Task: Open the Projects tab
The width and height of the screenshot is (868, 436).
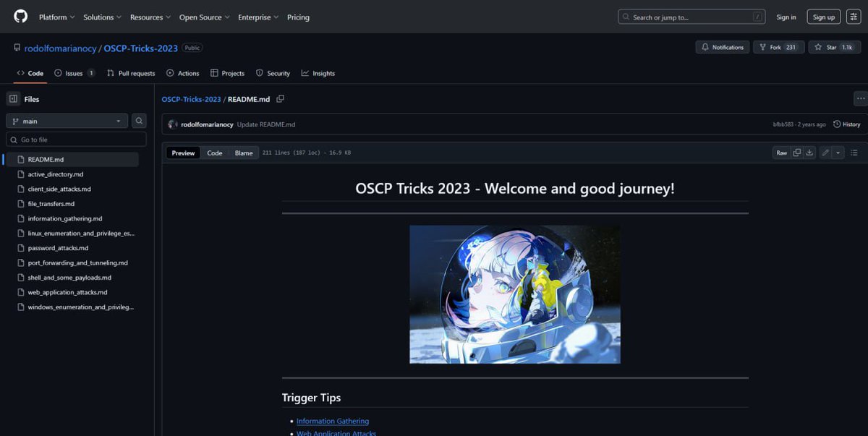Action: click(227, 73)
